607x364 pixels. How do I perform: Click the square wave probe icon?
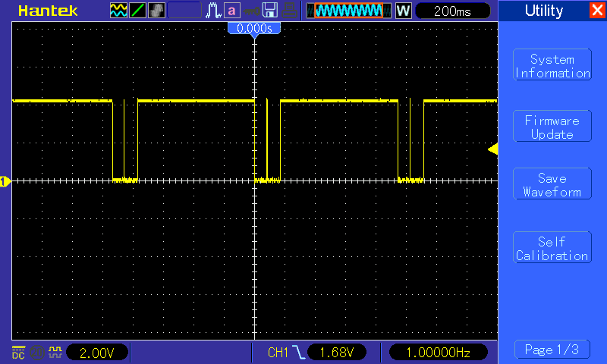[55, 352]
